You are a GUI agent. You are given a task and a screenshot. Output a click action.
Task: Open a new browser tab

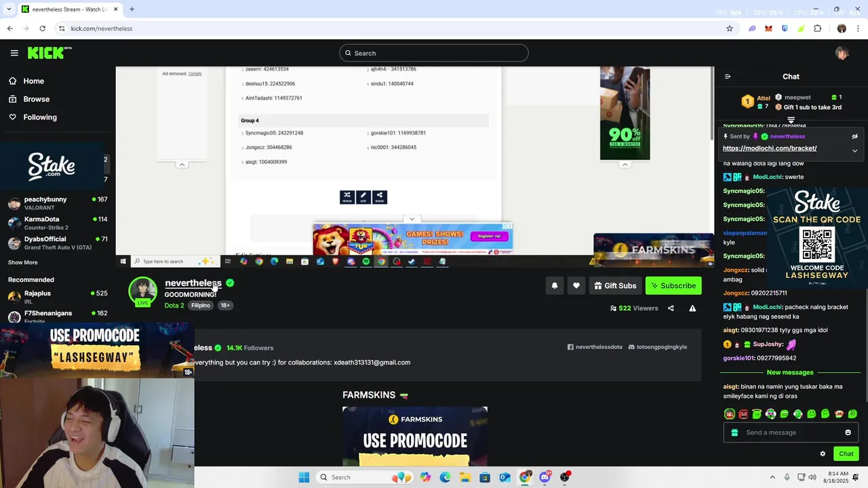point(132,9)
